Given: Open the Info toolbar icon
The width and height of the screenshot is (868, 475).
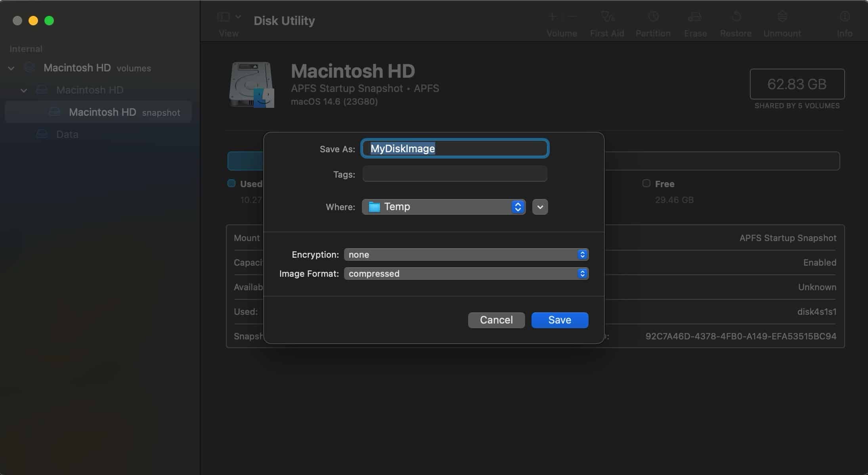Looking at the screenshot, I should pyautogui.click(x=845, y=17).
